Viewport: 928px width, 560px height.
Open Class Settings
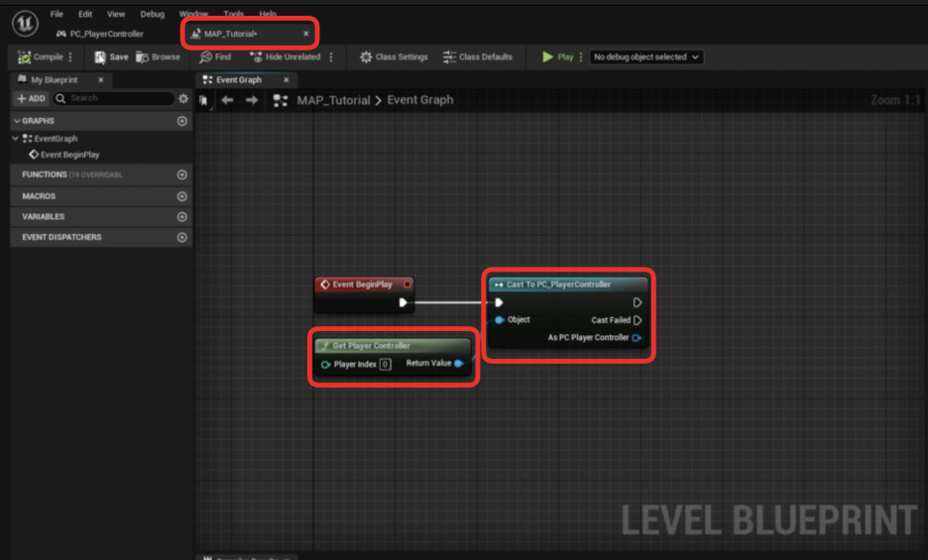coord(394,56)
